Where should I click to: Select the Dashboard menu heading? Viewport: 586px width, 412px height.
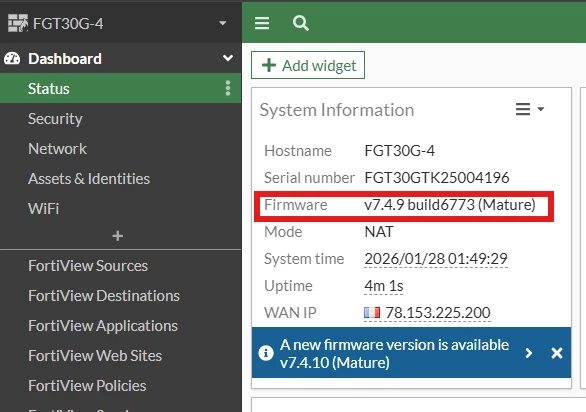coord(65,59)
